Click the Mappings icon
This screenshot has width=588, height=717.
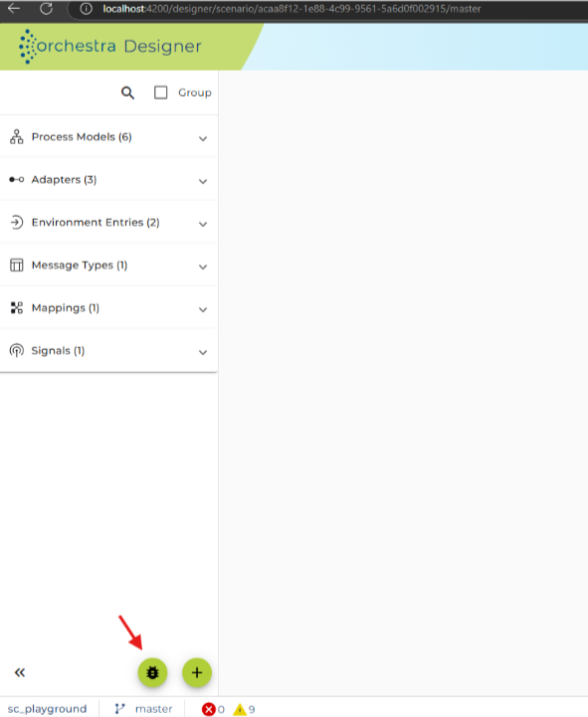point(17,307)
